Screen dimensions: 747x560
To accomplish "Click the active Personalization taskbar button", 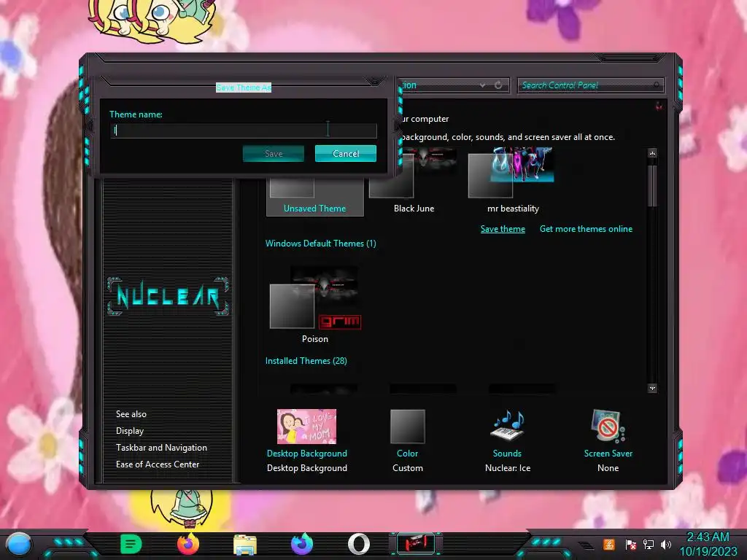I will 415,544.
